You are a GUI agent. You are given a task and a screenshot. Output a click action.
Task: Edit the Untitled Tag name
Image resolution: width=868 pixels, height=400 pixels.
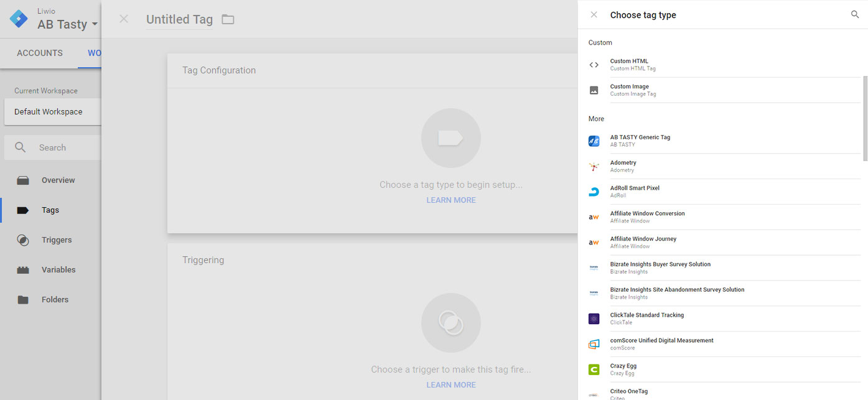(x=179, y=19)
